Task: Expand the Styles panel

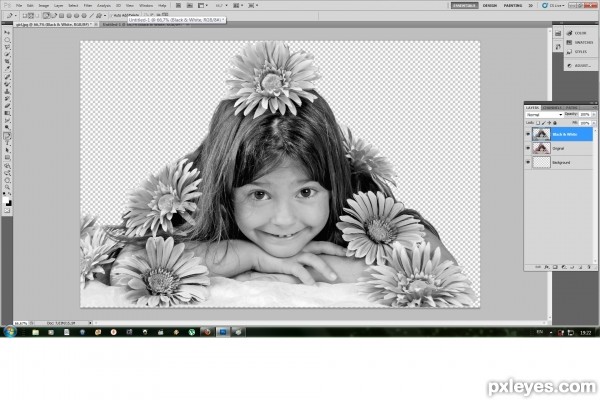Action: click(x=577, y=52)
